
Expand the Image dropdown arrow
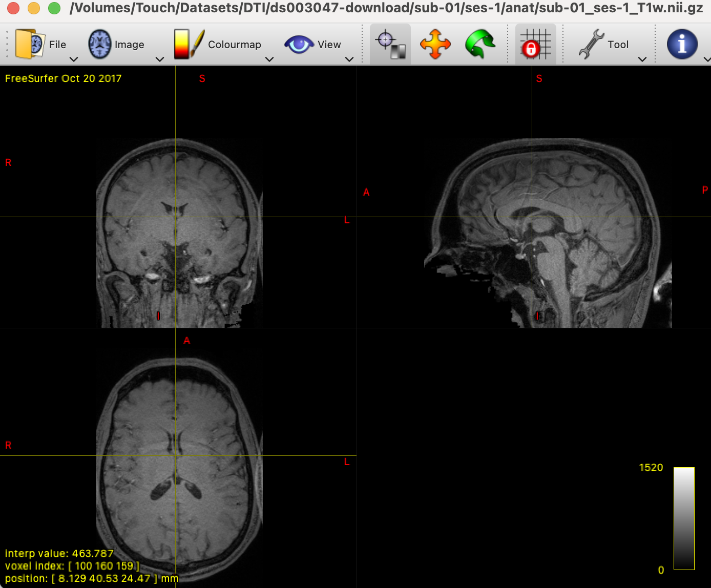pyautogui.click(x=160, y=59)
